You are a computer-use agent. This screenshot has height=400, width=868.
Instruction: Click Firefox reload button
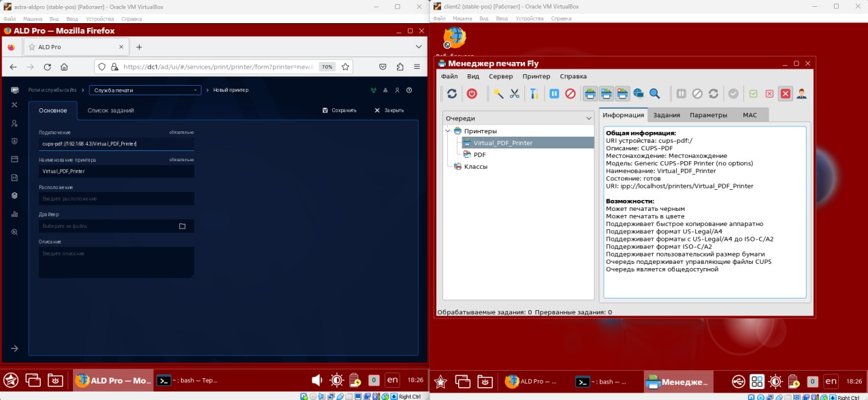pos(47,67)
